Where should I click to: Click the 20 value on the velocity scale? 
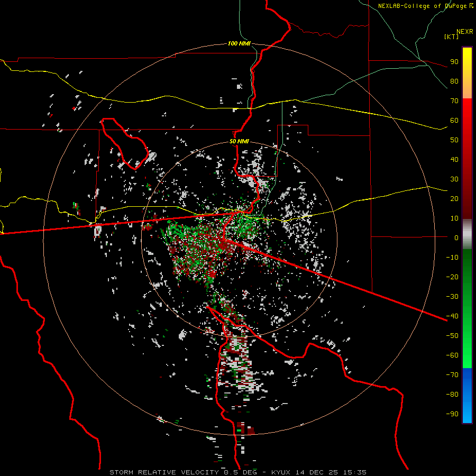[454, 199]
